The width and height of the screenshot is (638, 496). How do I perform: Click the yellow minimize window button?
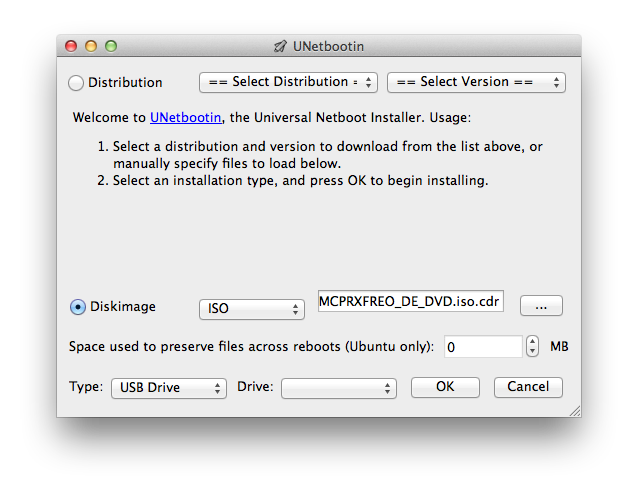click(91, 46)
